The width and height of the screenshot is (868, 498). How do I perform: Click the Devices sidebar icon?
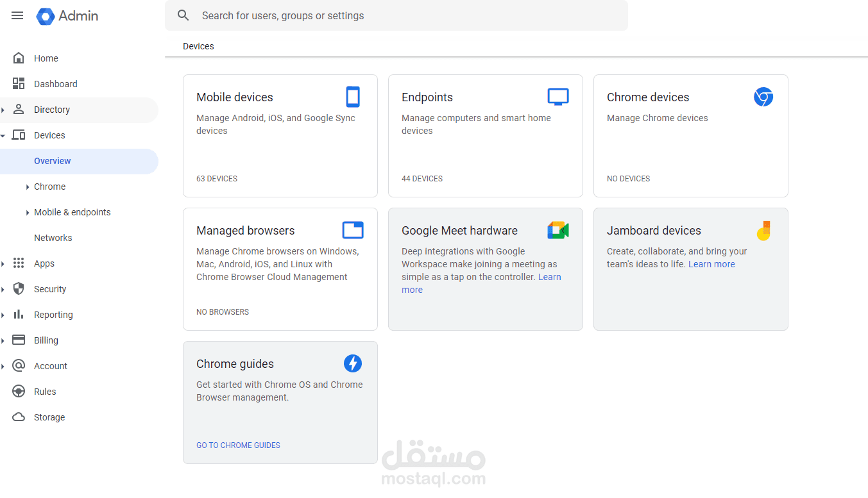pyautogui.click(x=19, y=135)
